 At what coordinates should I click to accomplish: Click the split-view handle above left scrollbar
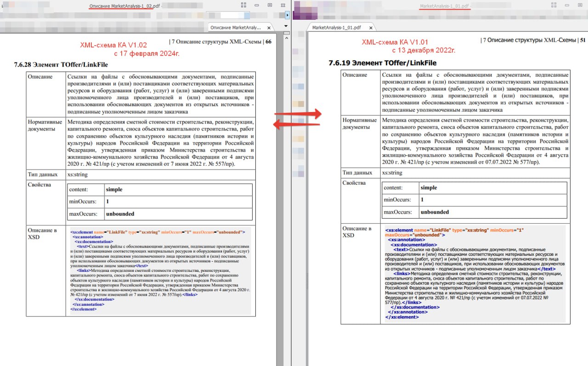[286, 33]
